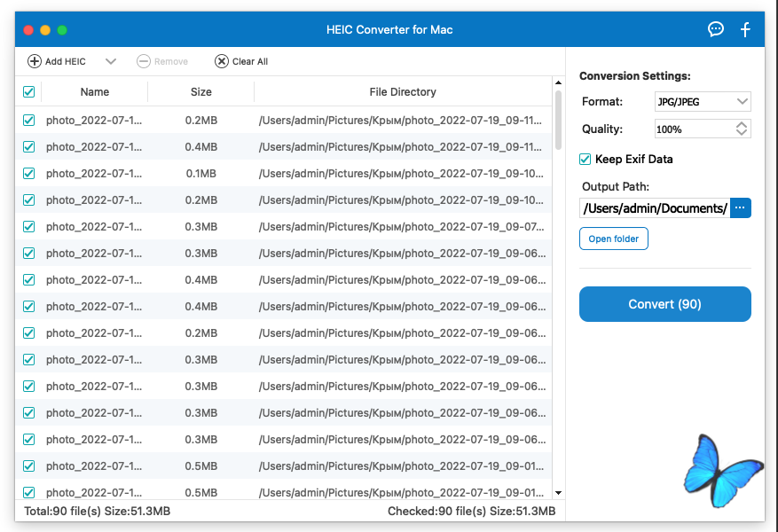The height and width of the screenshot is (532, 778).
Task: Click the Convert (90) button
Action: [x=664, y=304]
